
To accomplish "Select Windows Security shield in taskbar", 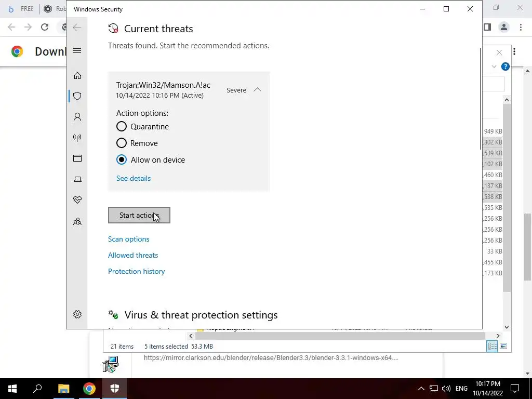I will pos(115,389).
